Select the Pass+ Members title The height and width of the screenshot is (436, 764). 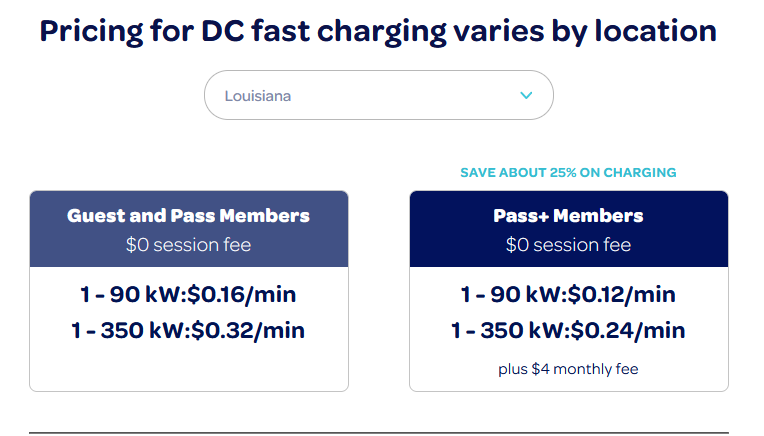tap(568, 216)
